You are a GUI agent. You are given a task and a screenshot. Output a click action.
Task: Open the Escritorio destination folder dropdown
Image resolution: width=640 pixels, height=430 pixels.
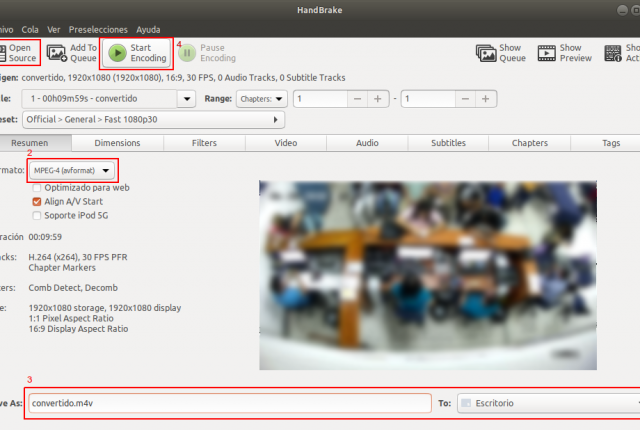549,403
